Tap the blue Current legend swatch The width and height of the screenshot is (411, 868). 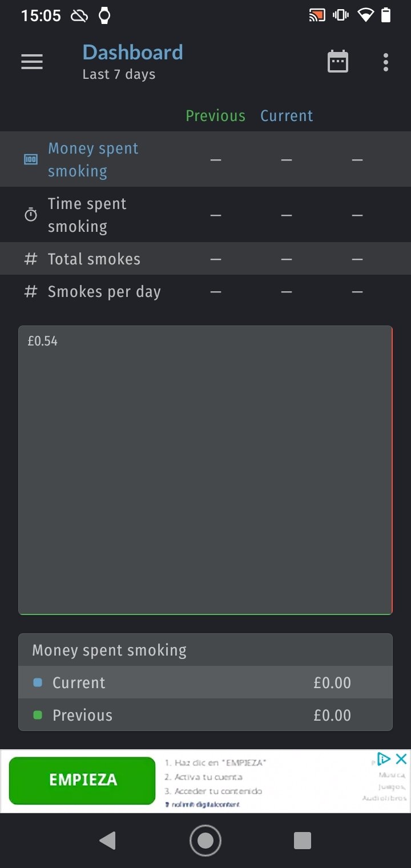coord(38,682)
